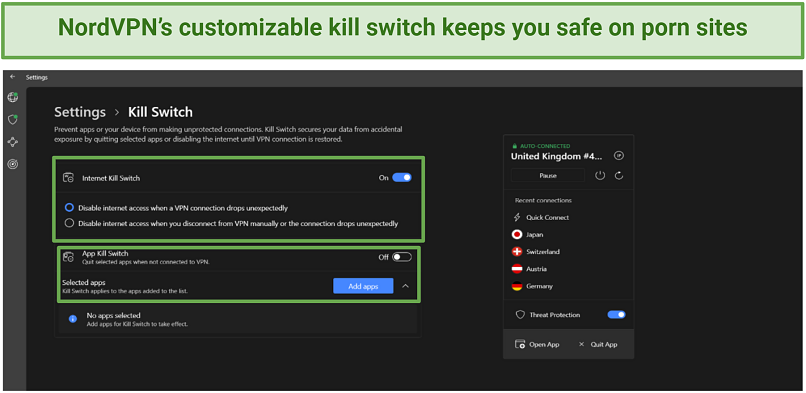Click the Settings breadcrumb link
Viewport: 806px width, 393px height.
pyautogui.click(x=80, y=112)
